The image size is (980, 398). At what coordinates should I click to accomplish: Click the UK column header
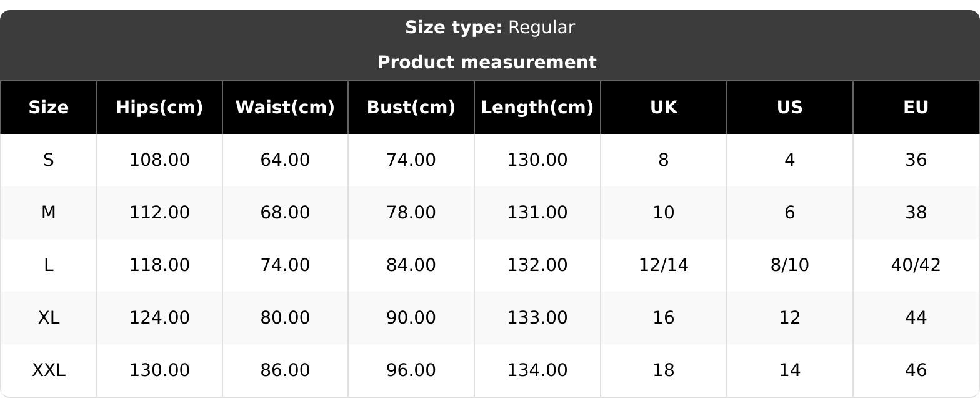click(663, 108)
